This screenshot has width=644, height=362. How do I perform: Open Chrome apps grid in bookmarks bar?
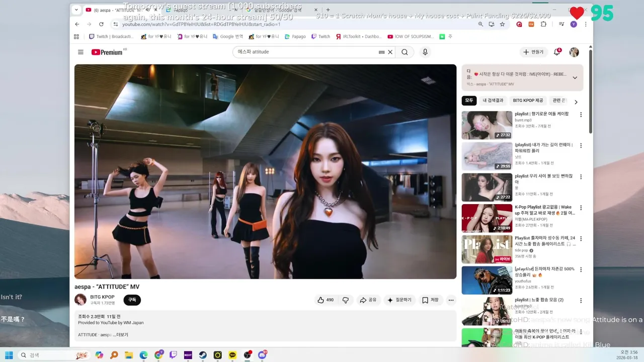76,37
